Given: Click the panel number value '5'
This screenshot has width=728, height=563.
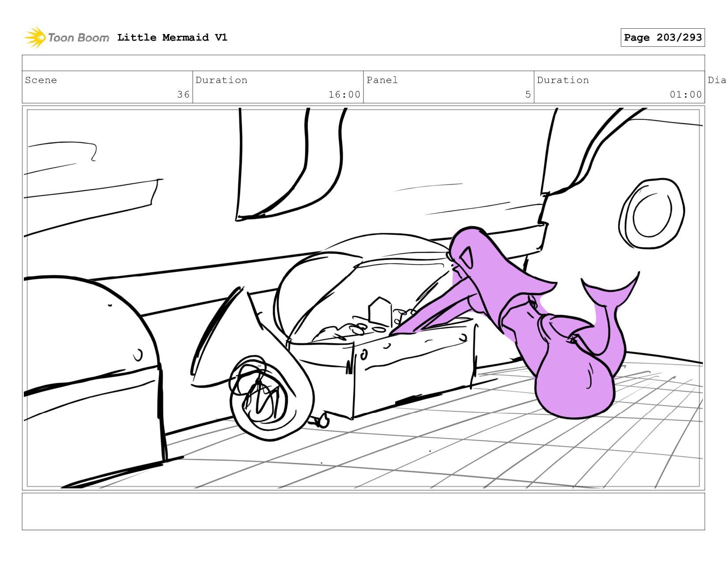Looking at the screenshot, I should pos(528,94).
